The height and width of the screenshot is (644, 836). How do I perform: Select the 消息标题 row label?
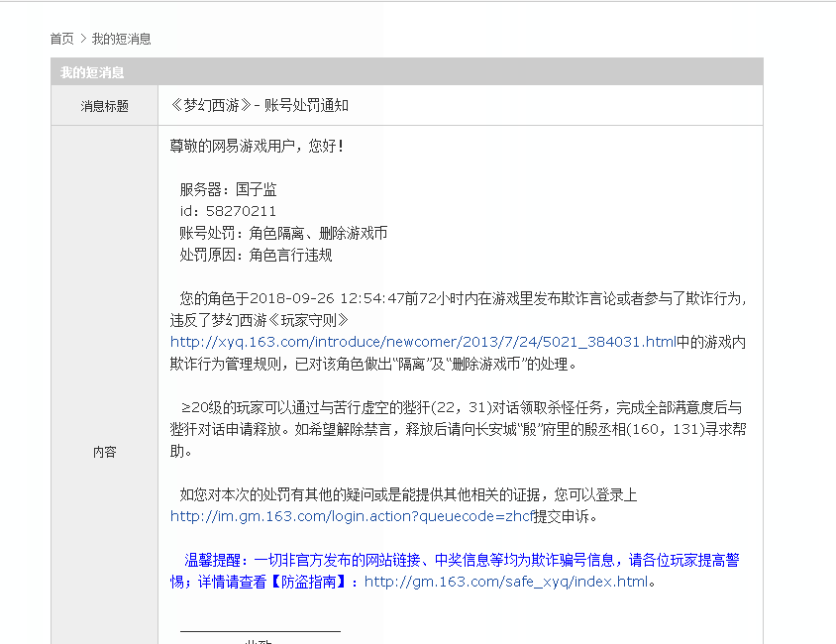[105, 106]
